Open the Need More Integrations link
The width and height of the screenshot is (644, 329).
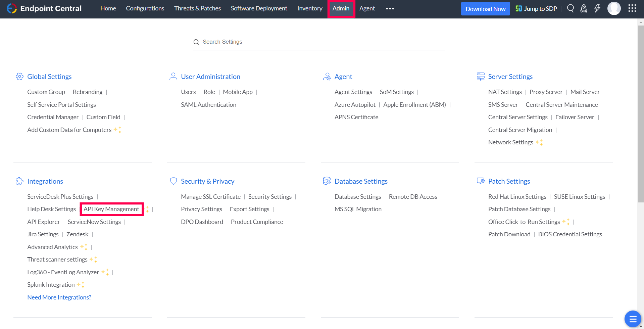pyautogui.click(x=59, y=297)
